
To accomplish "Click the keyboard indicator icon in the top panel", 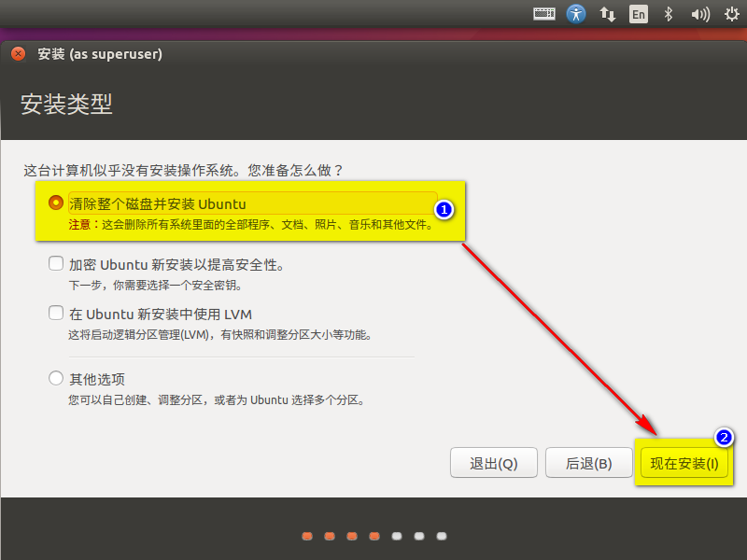I will tap(544, 14).
